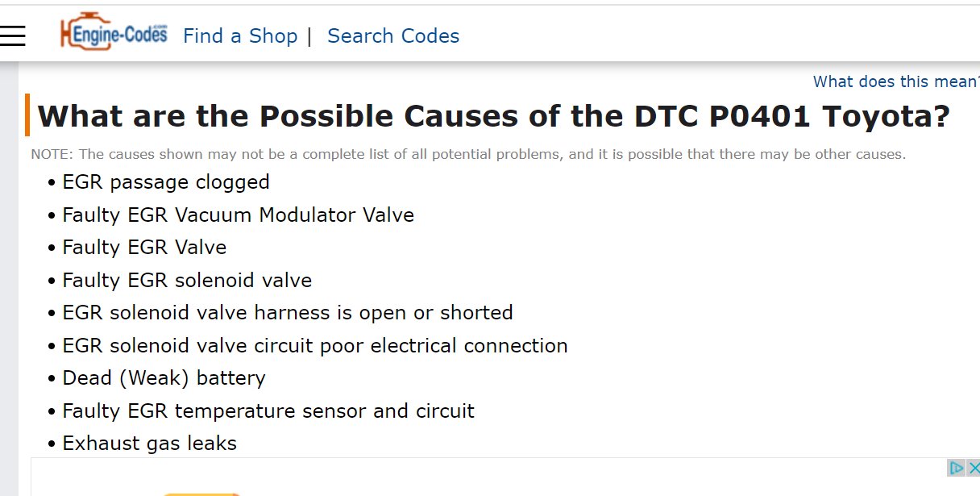Click the pipe separator between navigation links
This screenshot has height=496, width=980.
point(311,35)
